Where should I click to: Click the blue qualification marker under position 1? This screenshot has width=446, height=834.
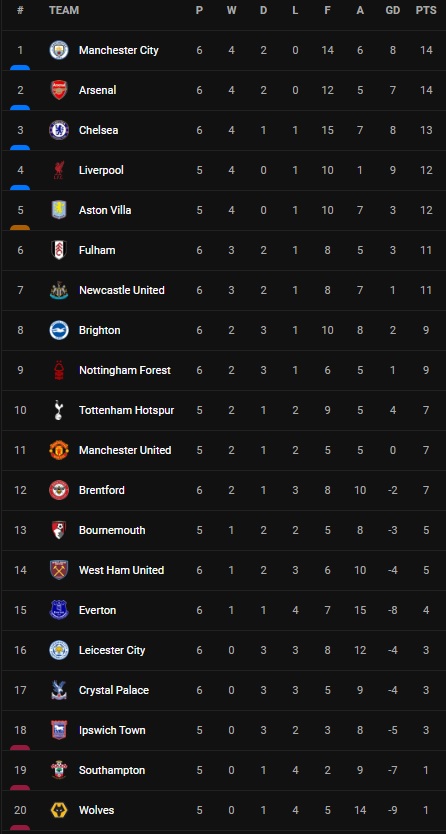pos(20,68)
